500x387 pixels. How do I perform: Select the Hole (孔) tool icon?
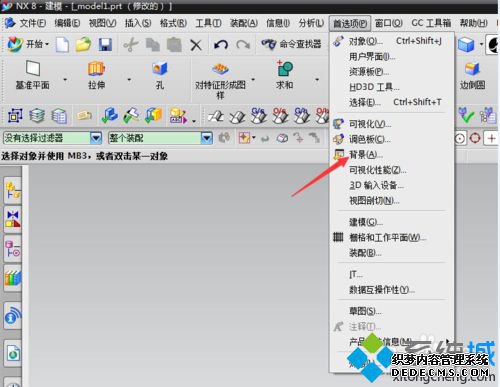tap(160, 68)
